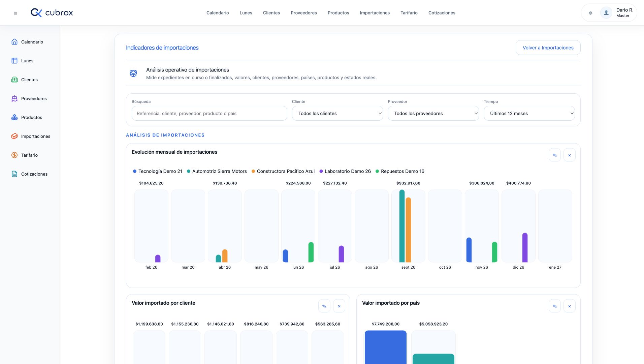The image size is (644, 364).
Task: Edit the Valor importado por país chart
Action: (x=555, y=306)
